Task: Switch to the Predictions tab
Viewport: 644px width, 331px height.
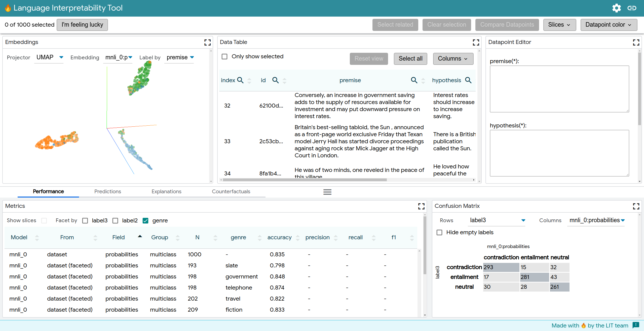Action: [x=107, y=192]
